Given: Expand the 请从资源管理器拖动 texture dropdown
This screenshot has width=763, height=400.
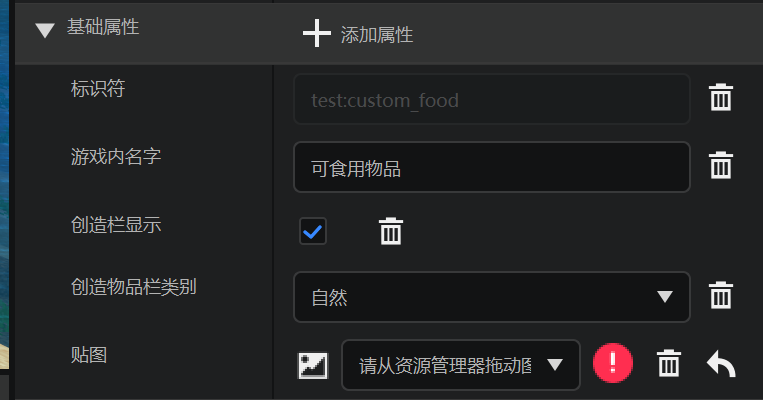Looking at the screenshot, I should click(461, 365).
